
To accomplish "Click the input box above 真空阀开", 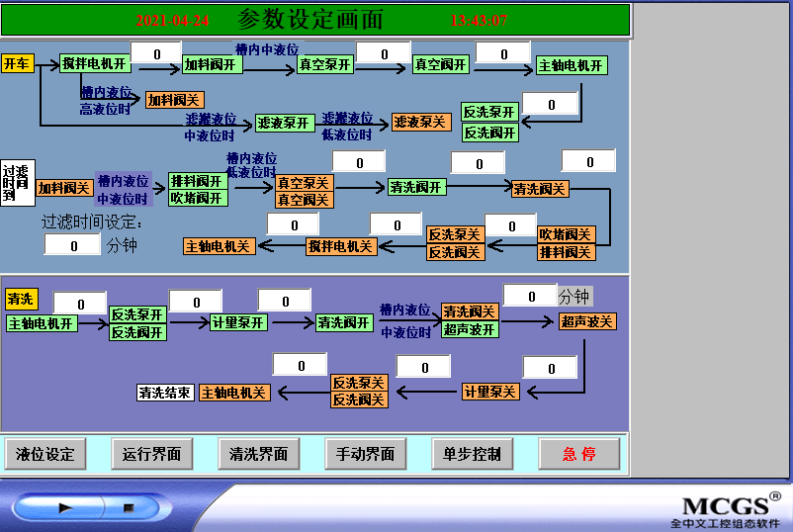I will click(383, 53).
